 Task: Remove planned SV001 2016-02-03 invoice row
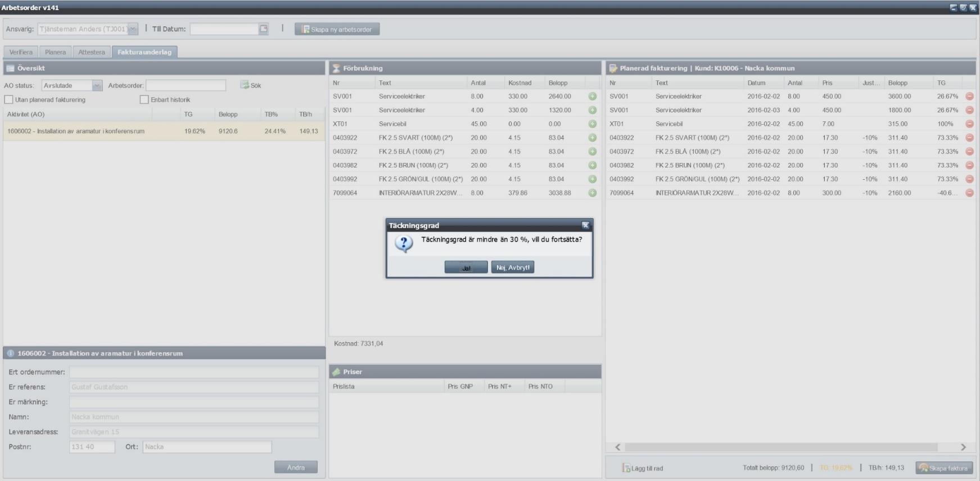[x=969, y=110]
